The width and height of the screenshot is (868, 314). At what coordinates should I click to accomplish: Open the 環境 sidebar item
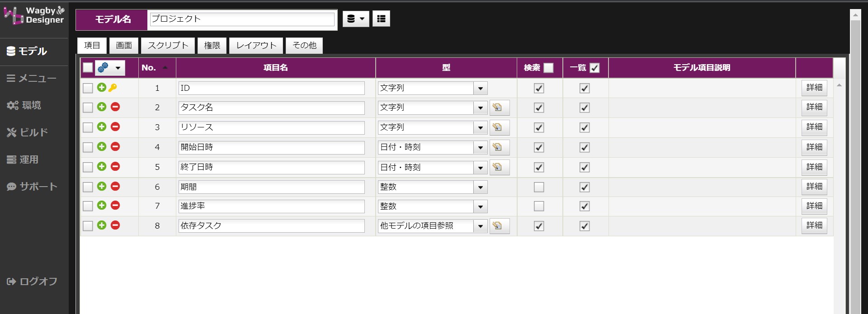pyautogui.click(x=24, y=105)
